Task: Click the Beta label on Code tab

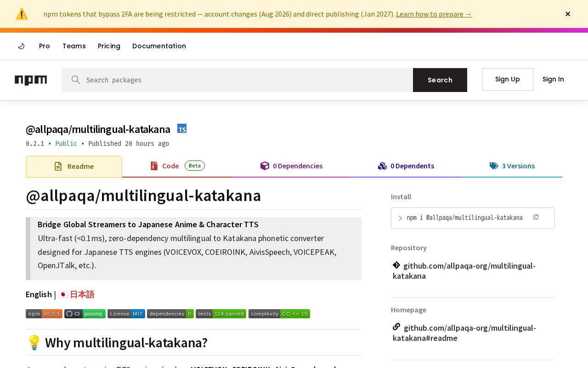Action: click(x=195, y=166)
